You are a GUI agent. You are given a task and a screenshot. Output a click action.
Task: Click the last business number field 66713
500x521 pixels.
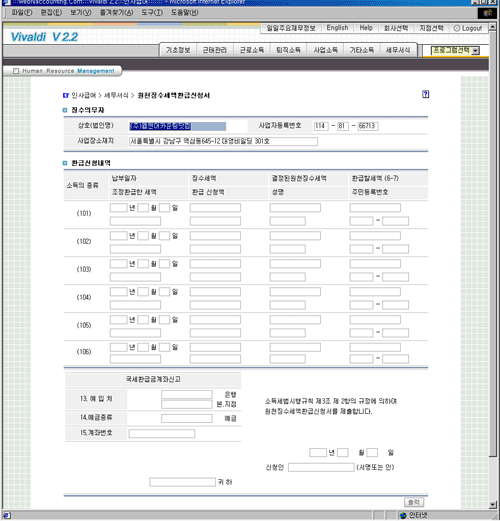pyautogui.click(x=368, y=126)
